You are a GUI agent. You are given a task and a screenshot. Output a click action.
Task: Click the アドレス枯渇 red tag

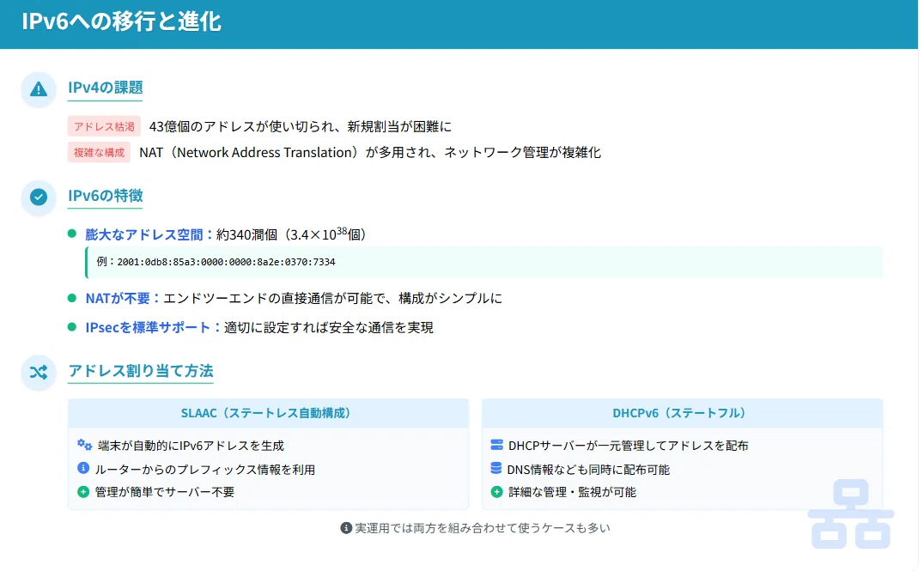pos(104,127)
